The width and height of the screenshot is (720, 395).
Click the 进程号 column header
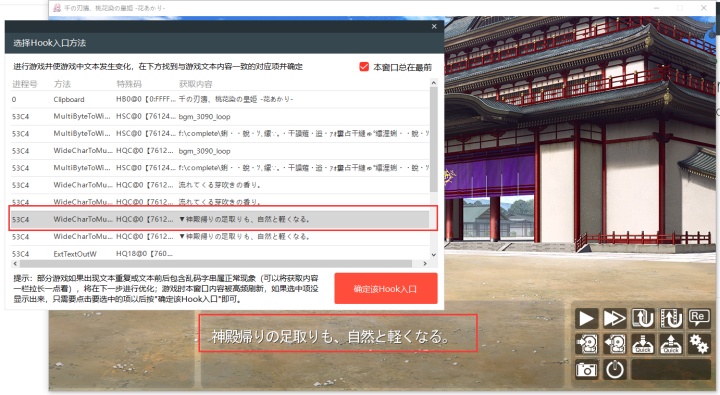coord(25,84)
